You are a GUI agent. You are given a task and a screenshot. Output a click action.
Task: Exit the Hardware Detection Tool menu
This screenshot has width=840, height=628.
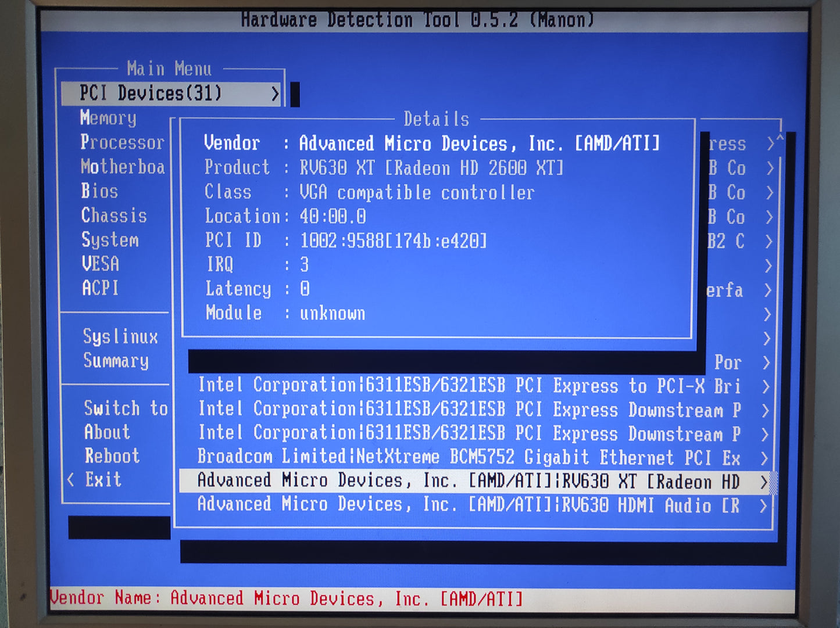point(103,480)
